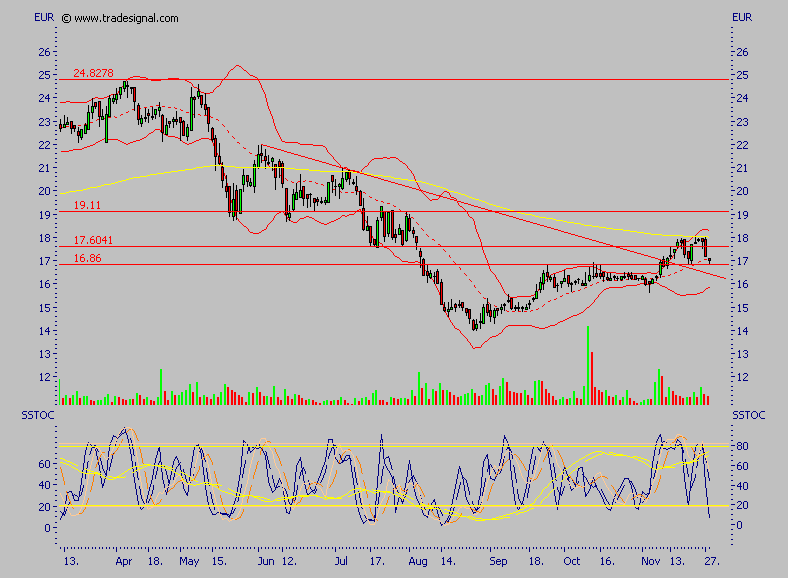Click the Oct month label on the date axis
The height and width of the screenshot is (578, 788).
point(571,561)
